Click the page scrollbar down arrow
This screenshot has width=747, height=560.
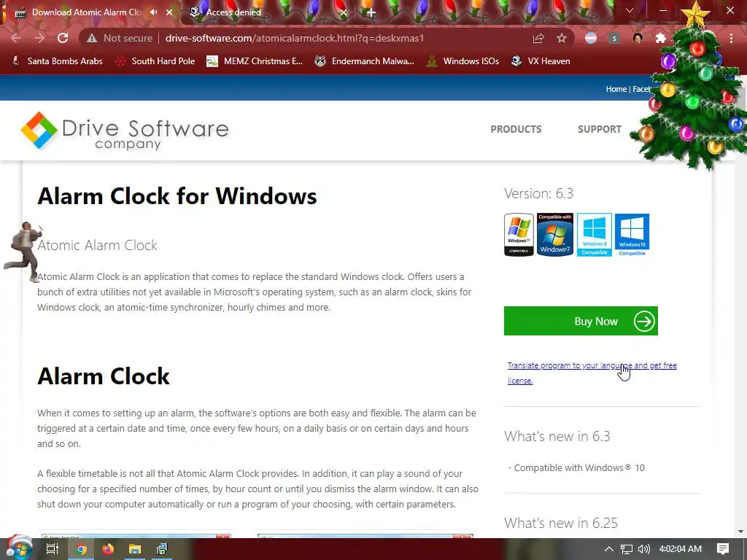[x=741, y=532]
